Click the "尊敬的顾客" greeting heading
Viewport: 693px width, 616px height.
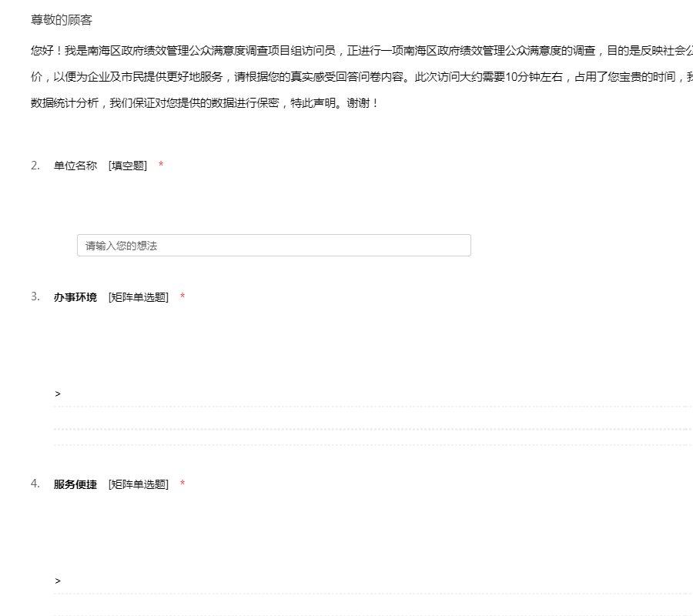(62, 20)
